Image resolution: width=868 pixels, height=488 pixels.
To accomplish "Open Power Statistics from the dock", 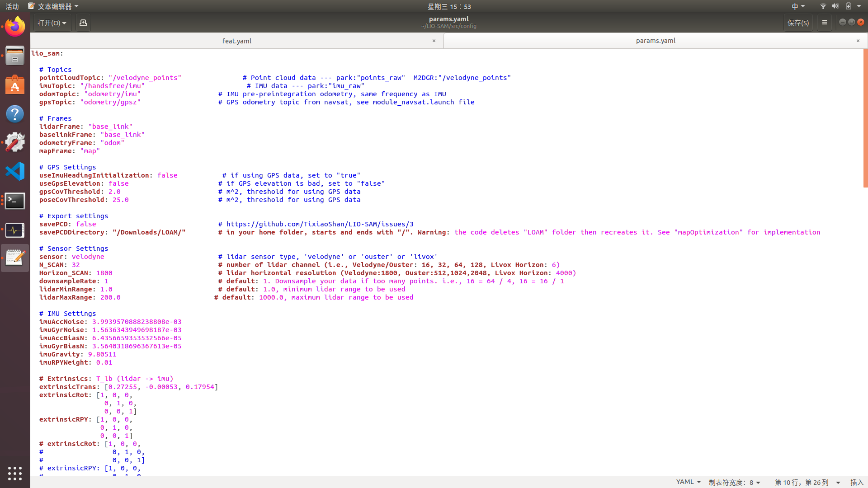I will 15,230.
